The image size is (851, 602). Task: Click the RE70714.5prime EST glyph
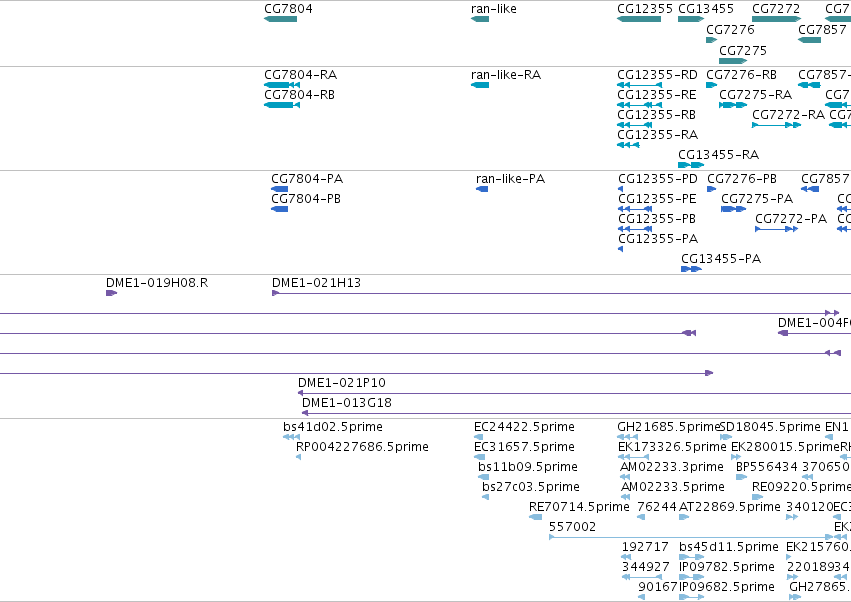pos(535,517)
